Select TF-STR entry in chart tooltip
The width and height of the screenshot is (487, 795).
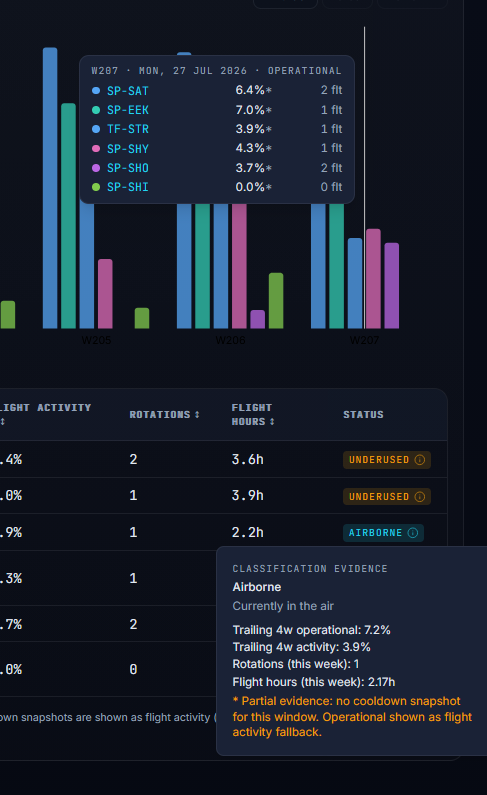tap(217, 129)
